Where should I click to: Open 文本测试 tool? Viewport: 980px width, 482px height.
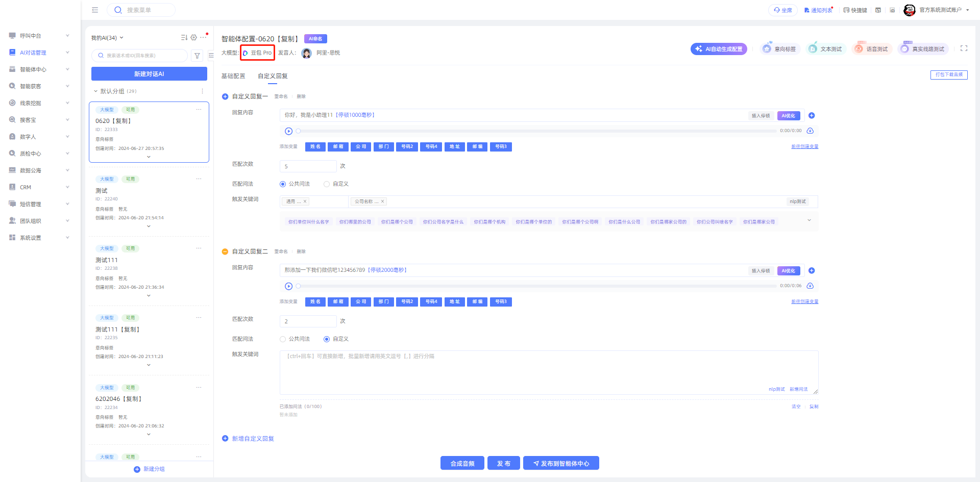coord(825,49)
